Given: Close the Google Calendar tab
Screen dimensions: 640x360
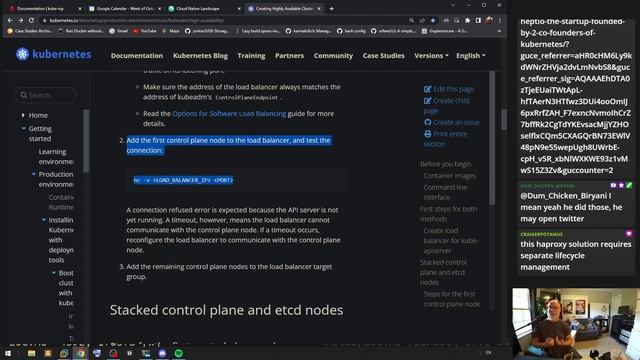Looking at the screenshot, I should tap(159, 8).
